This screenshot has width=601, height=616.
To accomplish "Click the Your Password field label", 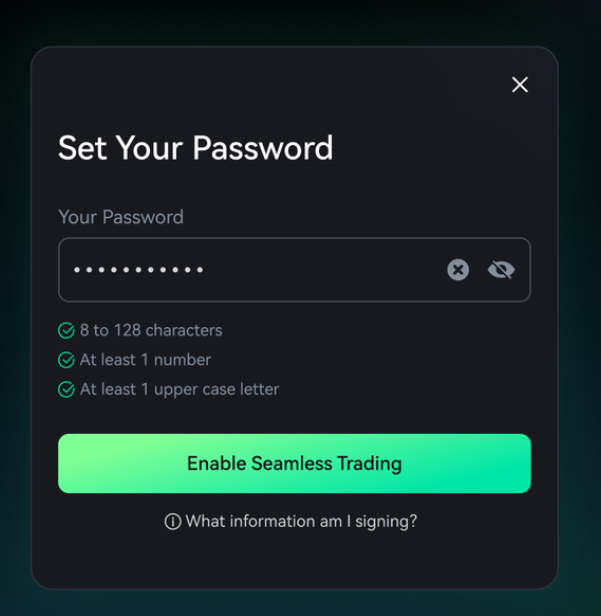I will point(121,217).
